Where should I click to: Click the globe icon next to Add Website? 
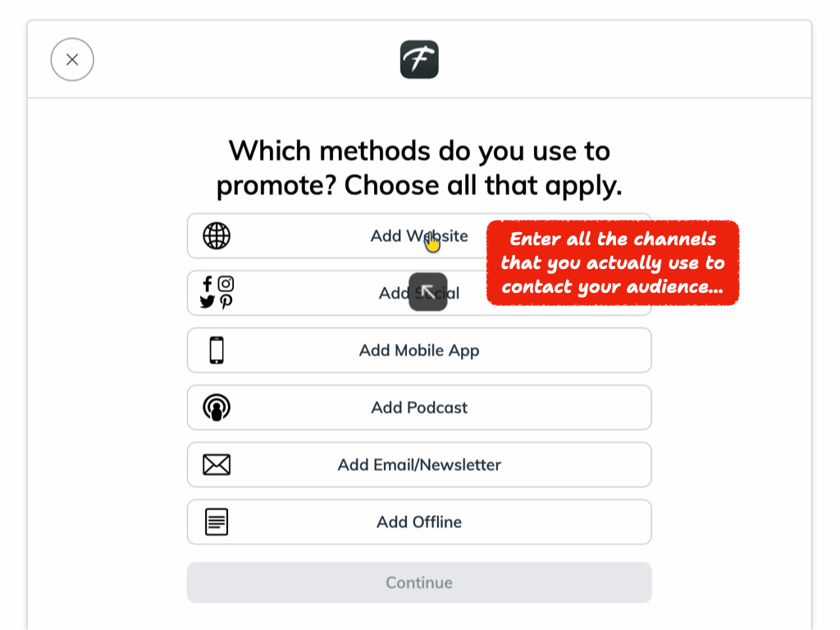tap(216, 235)
